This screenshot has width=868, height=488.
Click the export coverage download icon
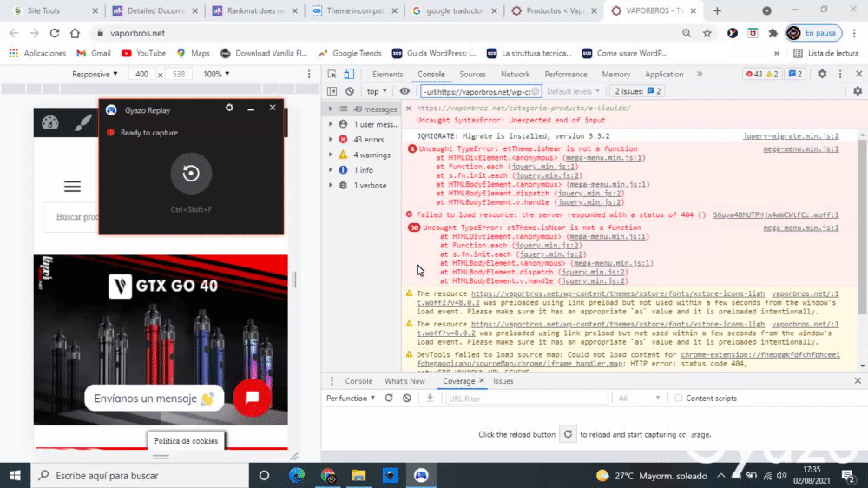tap(430, 399)
